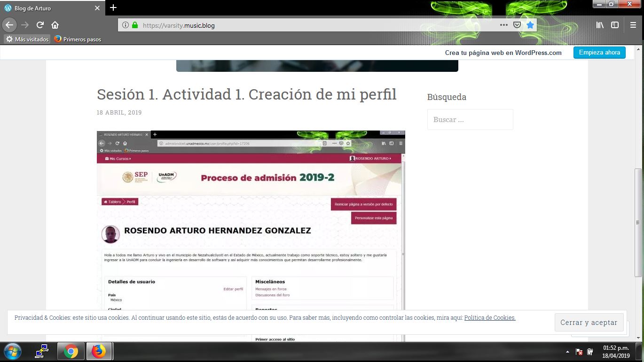Toggle the sidebar view icon
Viewport: 644px width, 362px height.
[x=615, y=25]
